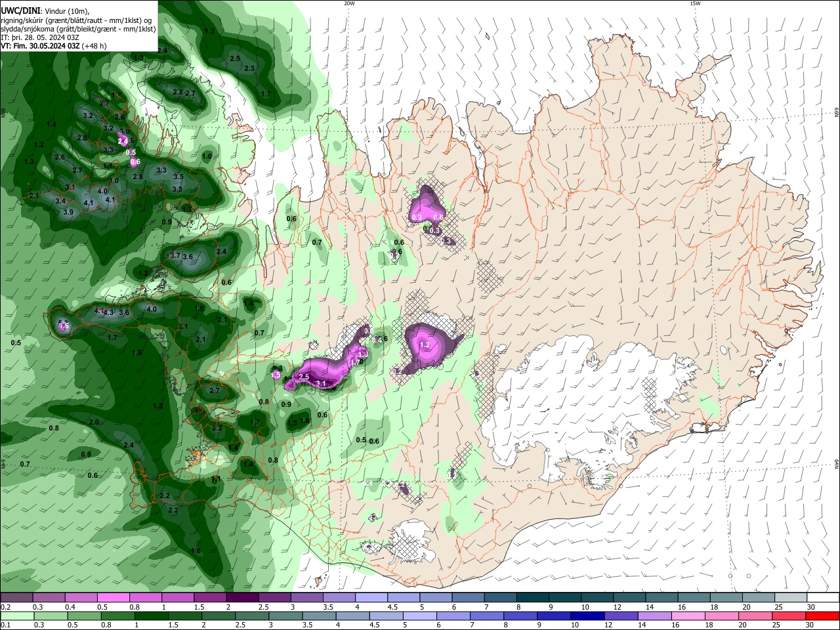The width and height of the screenshot is (840, 630).
Task: Click the '15W' longitude label
Action: (x=695, y=3)
